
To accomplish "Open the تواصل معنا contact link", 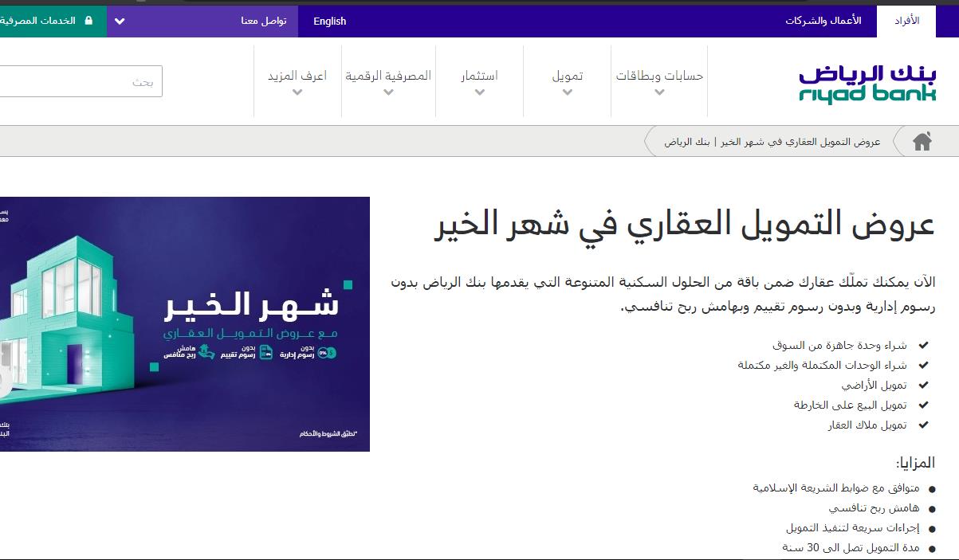I will tap(264, 21).
